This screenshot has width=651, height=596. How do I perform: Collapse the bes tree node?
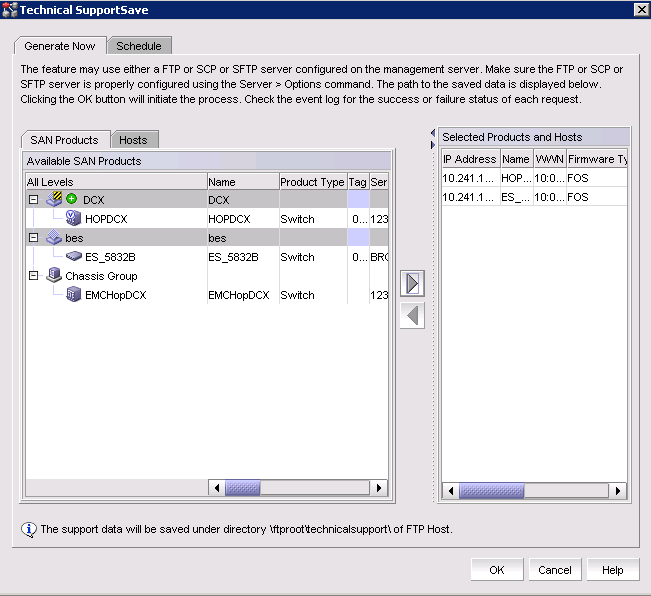[34, 238]
